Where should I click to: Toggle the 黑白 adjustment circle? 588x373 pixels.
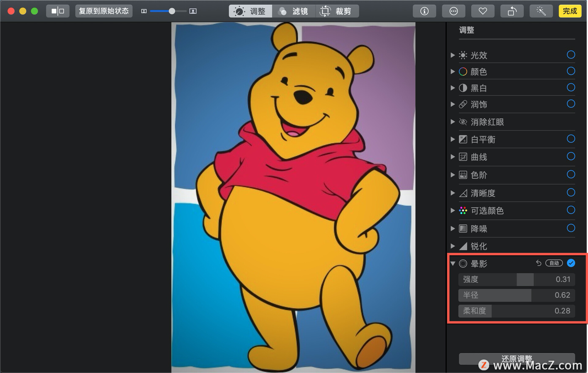click(x=571, y=88)
